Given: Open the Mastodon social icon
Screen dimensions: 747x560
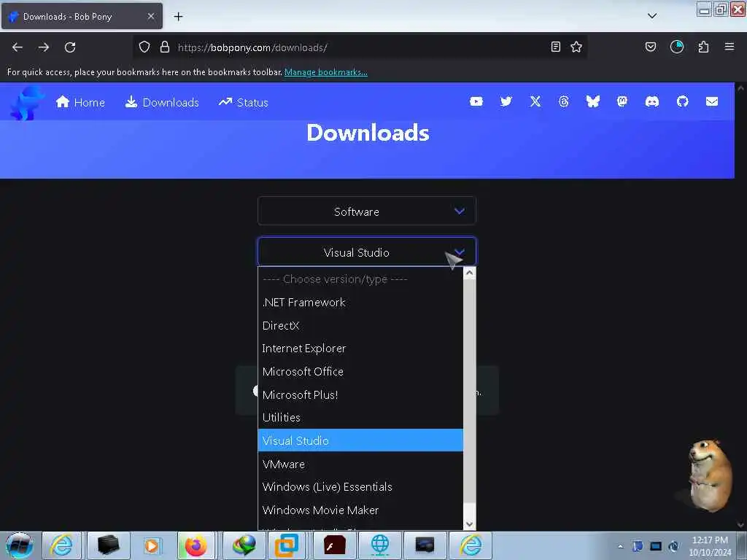Looking at the screenshot, I should [622, 101].
